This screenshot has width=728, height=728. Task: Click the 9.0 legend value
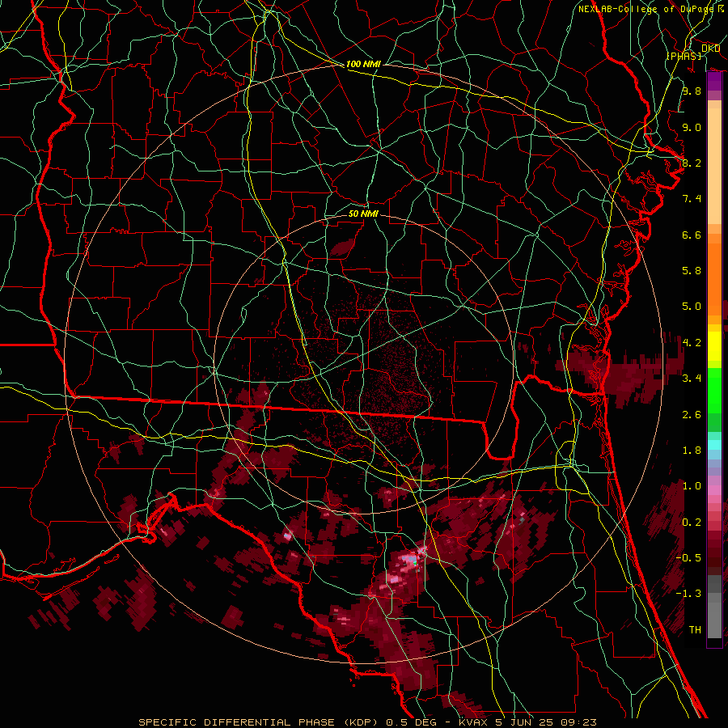coord(692,127)
